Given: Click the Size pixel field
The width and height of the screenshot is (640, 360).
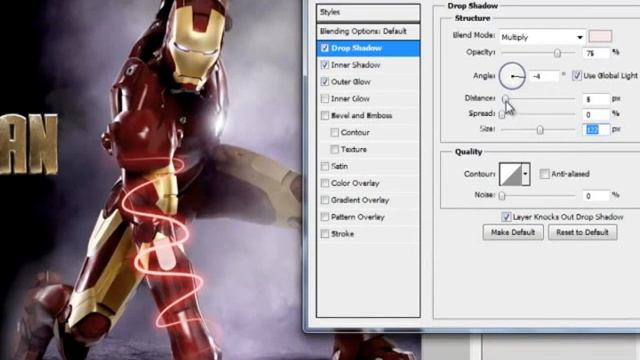Looking at the screenshot, I should point(596,130).
